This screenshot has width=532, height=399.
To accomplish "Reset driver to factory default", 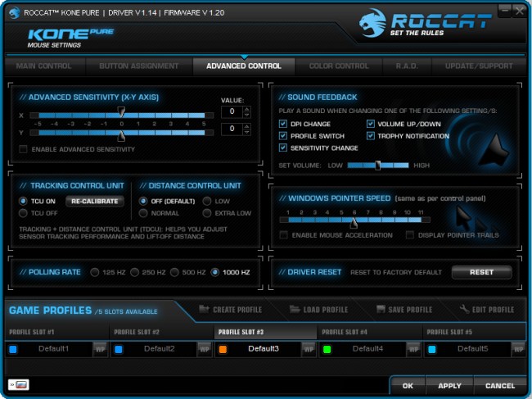I will click(481, 272).
